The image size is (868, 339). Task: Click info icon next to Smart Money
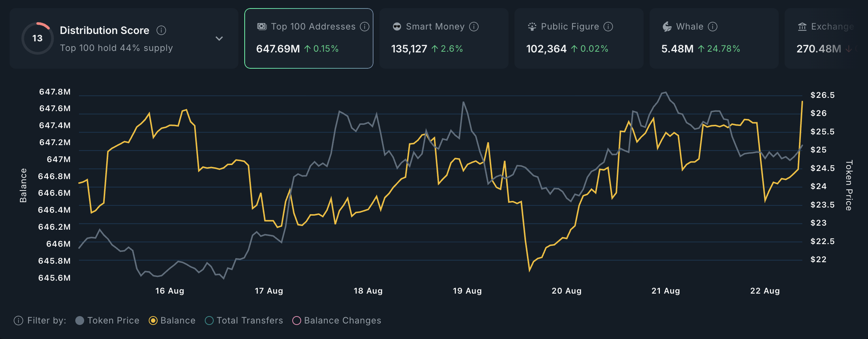[474, 27]
